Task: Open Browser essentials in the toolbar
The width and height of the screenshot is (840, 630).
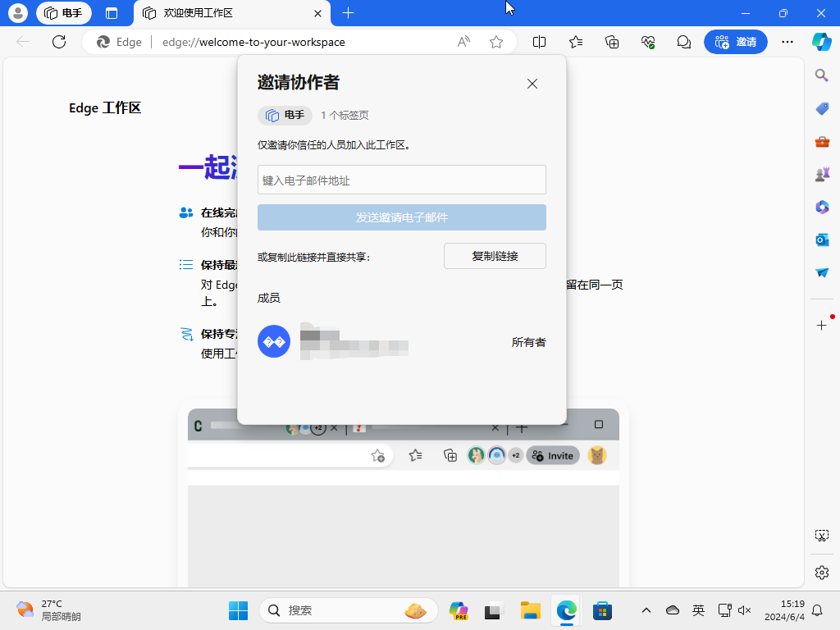Action: (x=647, y=42)
